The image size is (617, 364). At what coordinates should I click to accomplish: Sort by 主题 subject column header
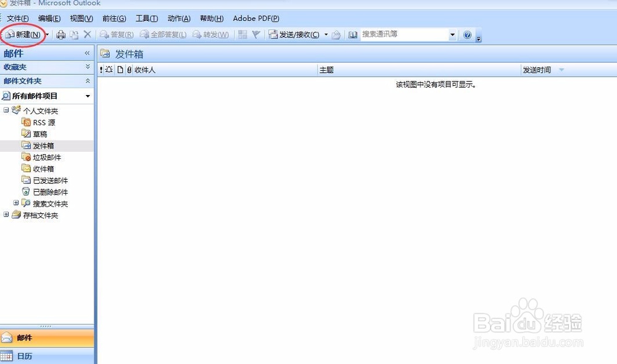[326, 70]
